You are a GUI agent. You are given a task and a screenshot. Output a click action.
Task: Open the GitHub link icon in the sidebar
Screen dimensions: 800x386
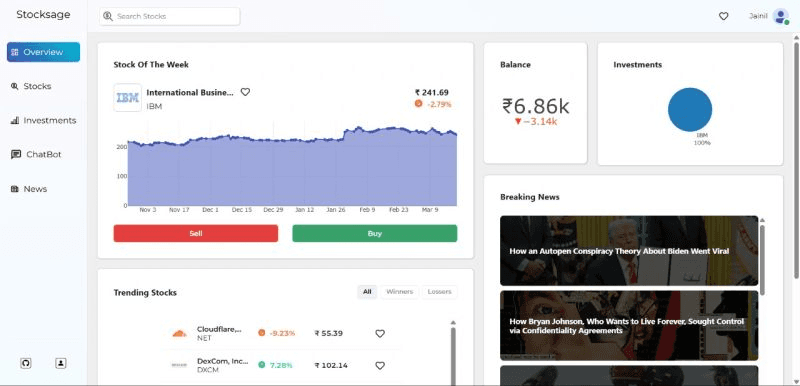pos(26,363)
